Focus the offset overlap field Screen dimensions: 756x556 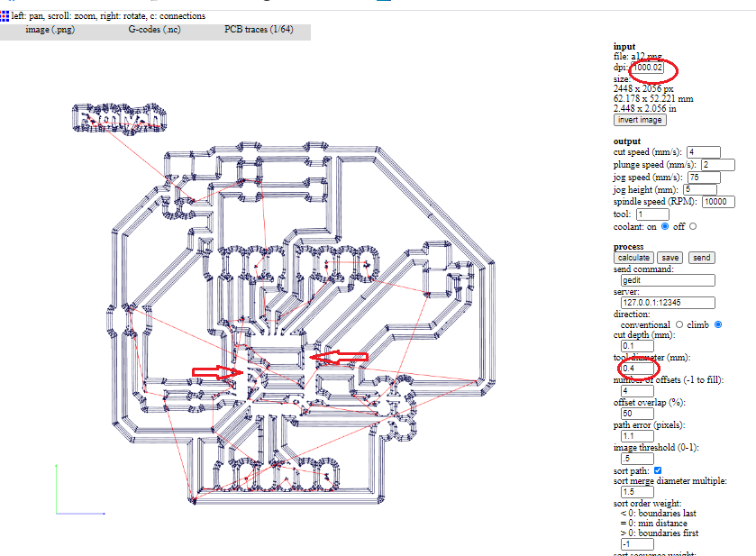pos(637,414)
